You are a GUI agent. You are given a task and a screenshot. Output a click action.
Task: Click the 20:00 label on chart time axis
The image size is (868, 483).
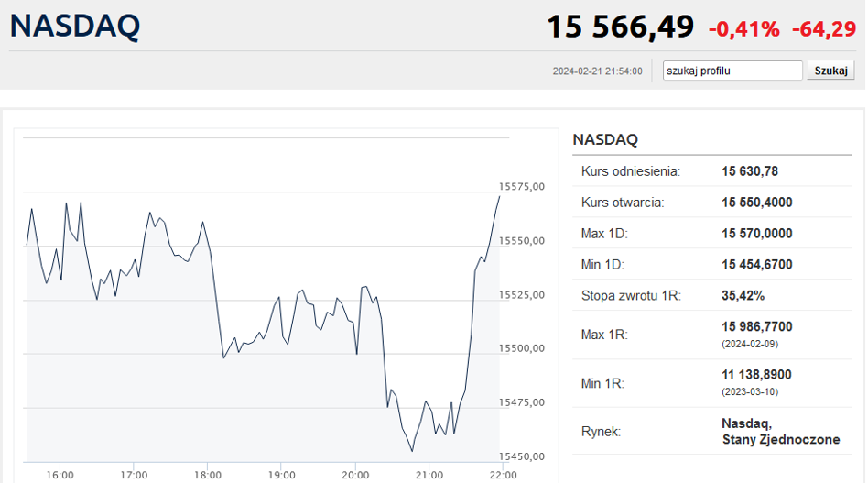coord(355,475)
